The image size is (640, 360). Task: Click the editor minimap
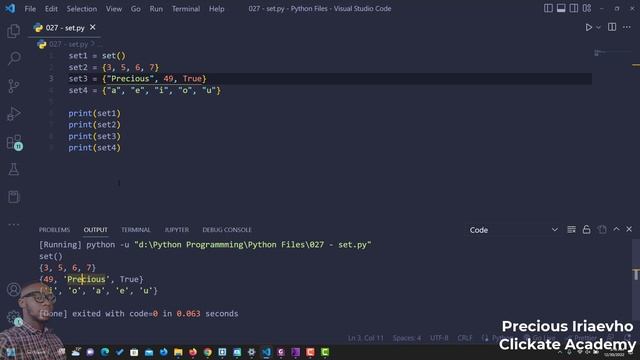pos(612,53)
